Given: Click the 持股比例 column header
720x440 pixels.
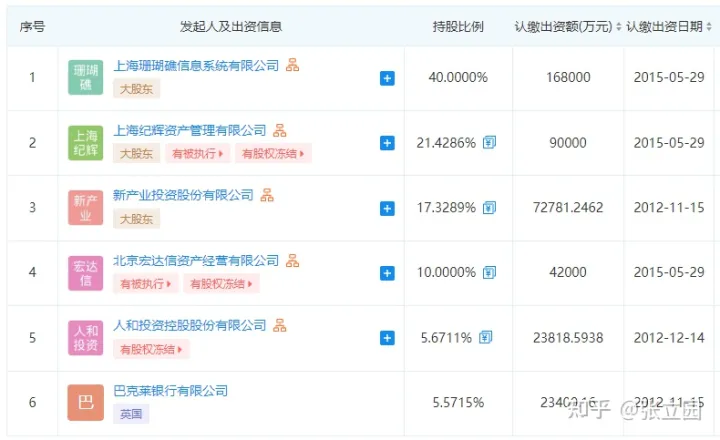Looking at the screenshot, I should pos(458,27).
